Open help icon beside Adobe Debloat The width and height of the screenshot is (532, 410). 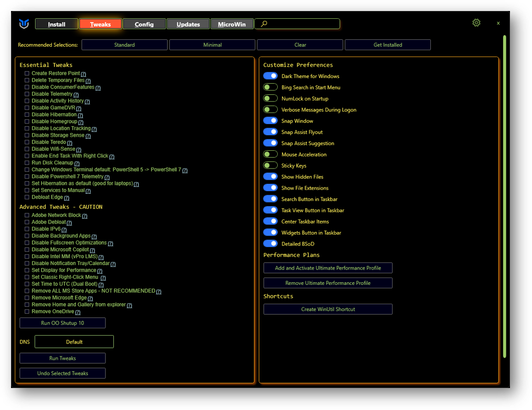[x=69, y=223]
